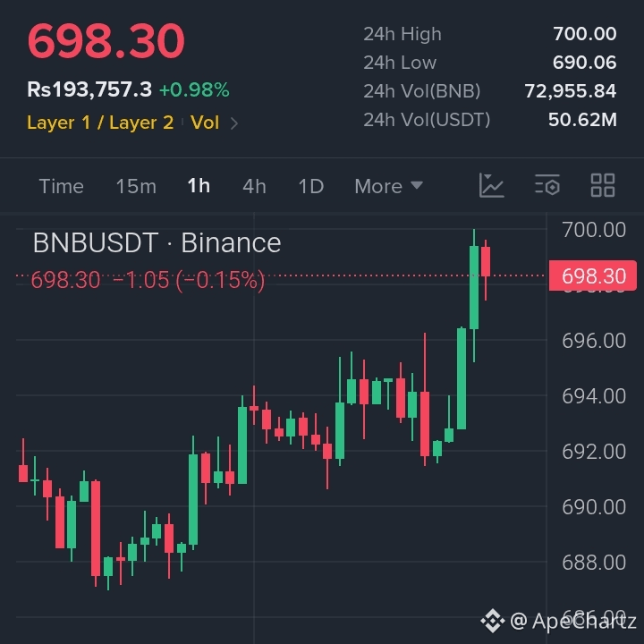Click the Rs193,757.3 converted price

[89, 89]
